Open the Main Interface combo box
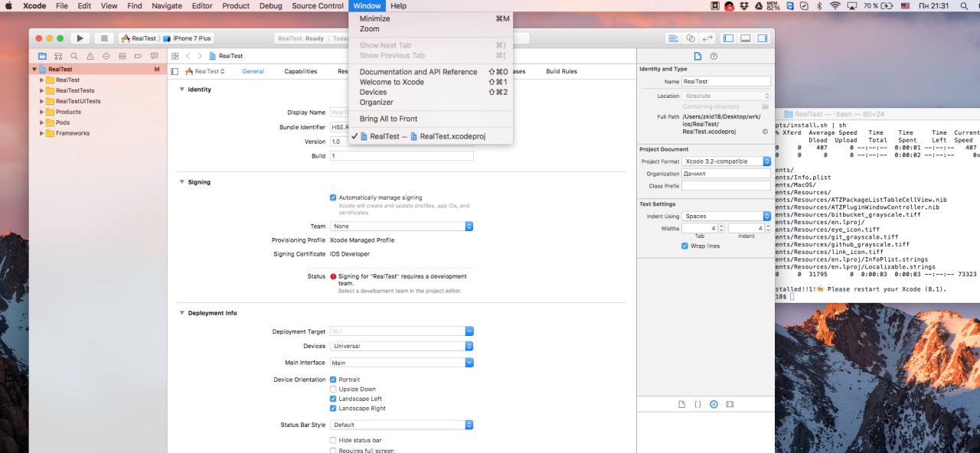Viewport: 980px width, 453px height. pos(401,363)
